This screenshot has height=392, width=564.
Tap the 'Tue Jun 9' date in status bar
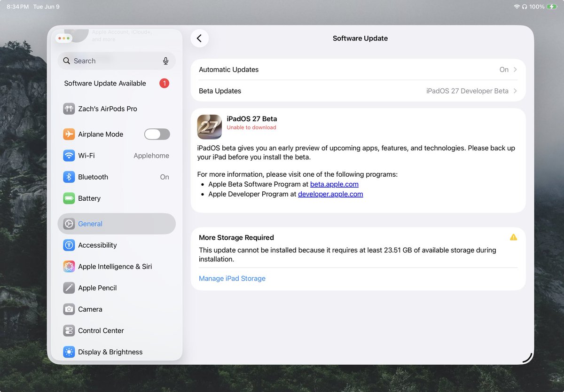click(x=47, y=7)
